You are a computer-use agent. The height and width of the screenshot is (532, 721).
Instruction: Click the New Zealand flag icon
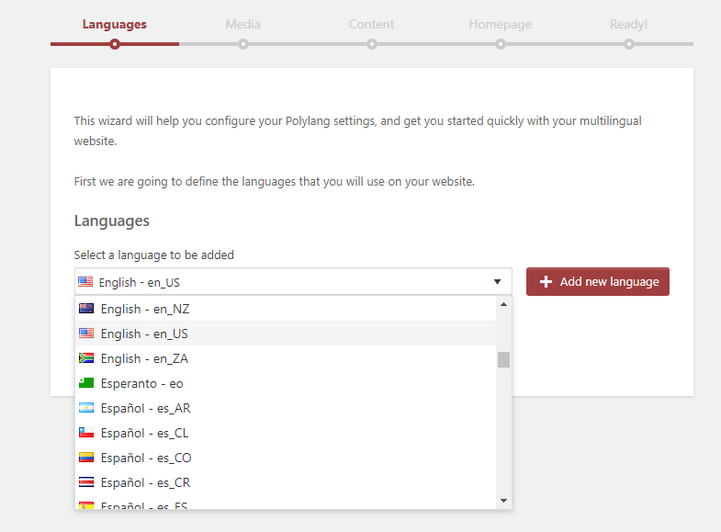pyautogui.click(x=86, y=309)
